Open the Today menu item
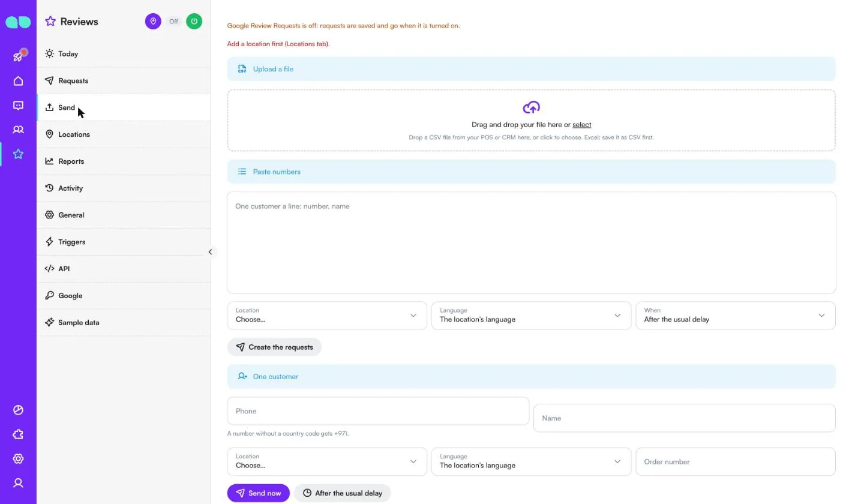The height and width of the screenshot is (504, 852). click(x=124, y=54)
